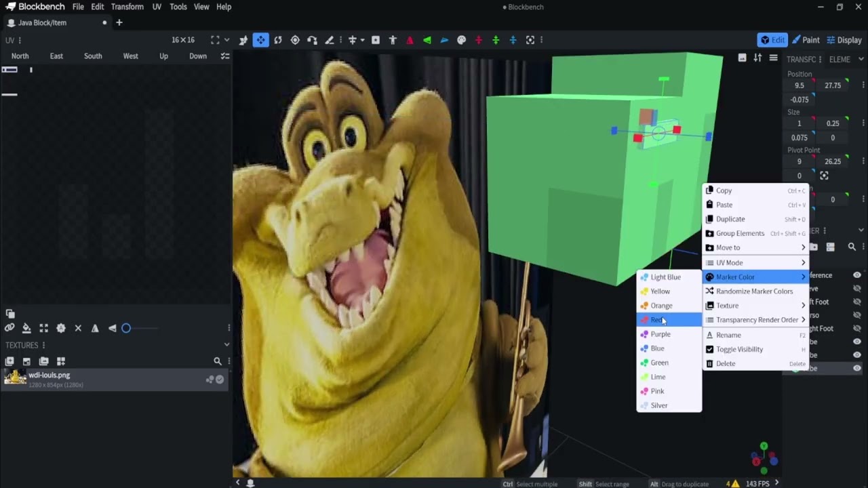
Task: Add a new tab with plus button
Action: [119, 22]
